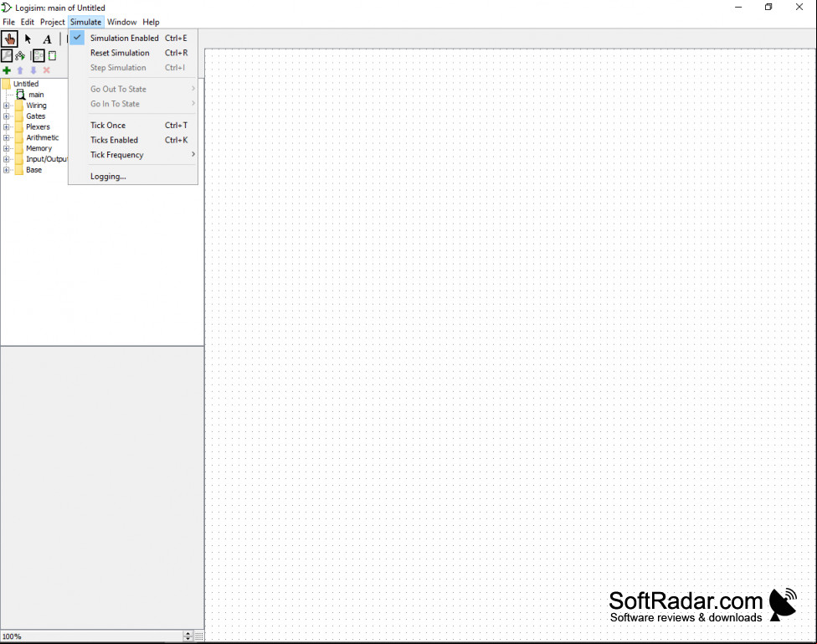The height and width of the screenshot is (644, 817).
Task: Select the Memory folder label
Action: pyautogui.click(x=39, y=148)
